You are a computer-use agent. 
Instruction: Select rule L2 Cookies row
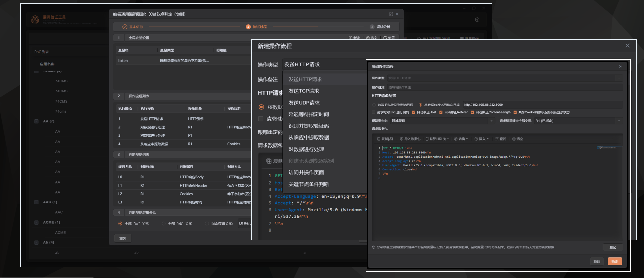(x=183, y=194)
